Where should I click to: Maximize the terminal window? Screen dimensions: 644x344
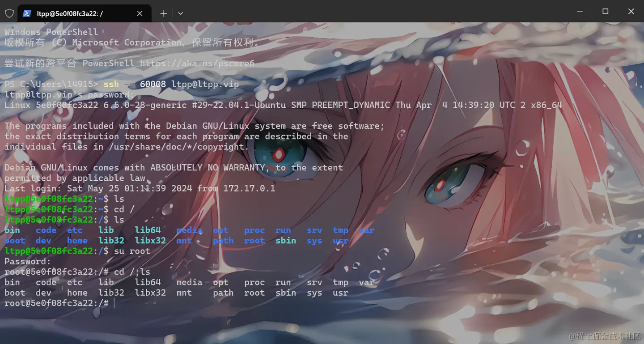click(x=606, y=12)
